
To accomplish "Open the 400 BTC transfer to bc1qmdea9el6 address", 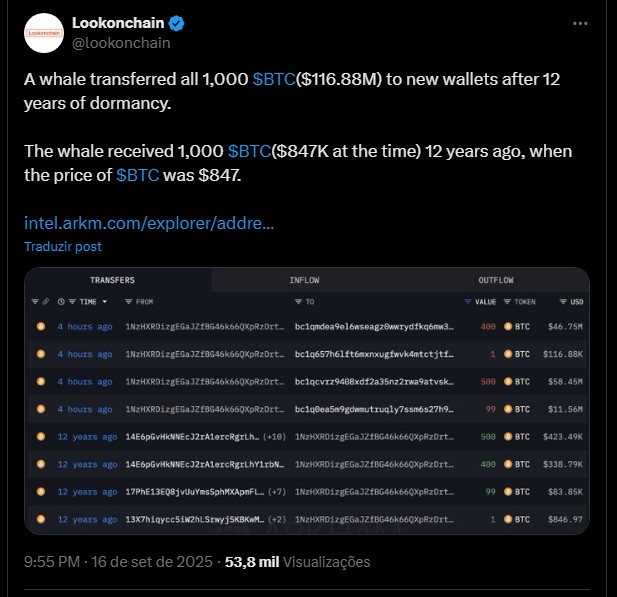I will (x=307, y=326).
